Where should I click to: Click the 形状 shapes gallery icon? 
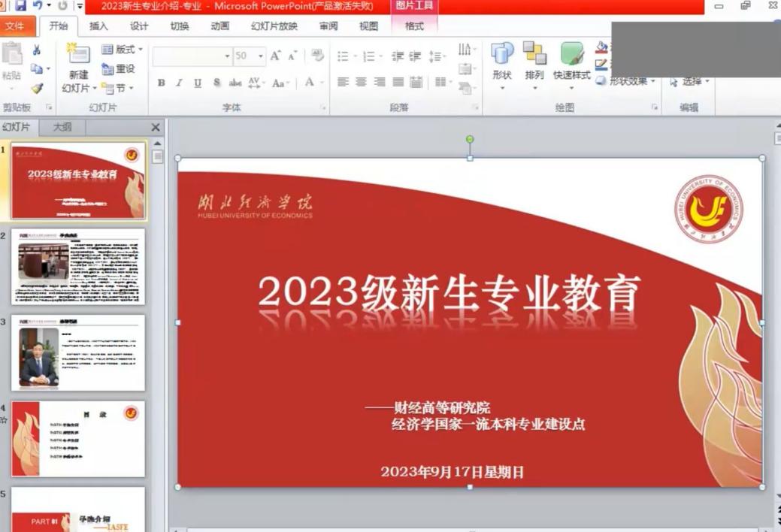502,53
